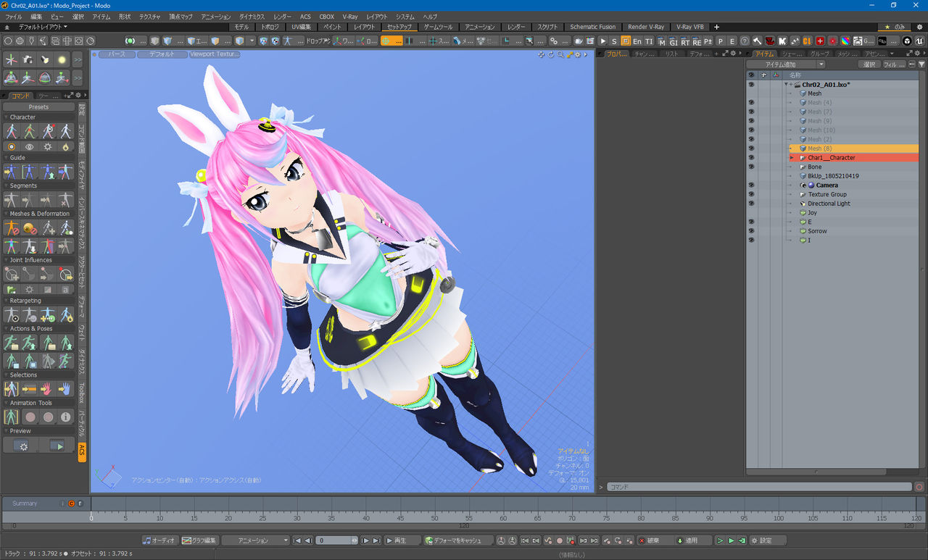Click the コマンド command input field

point(759,487)
